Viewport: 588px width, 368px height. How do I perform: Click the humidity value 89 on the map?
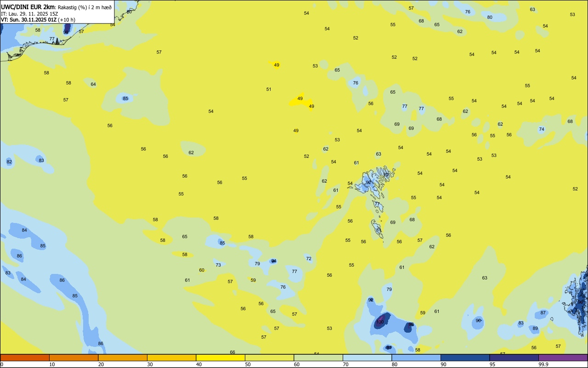pos(535,329)
